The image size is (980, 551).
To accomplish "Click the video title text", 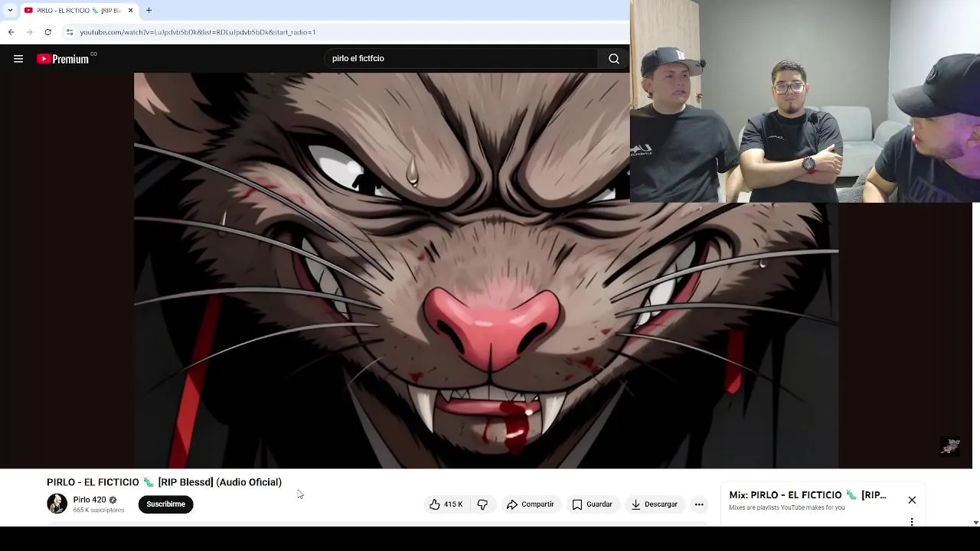I will click(x=164, y=482).
